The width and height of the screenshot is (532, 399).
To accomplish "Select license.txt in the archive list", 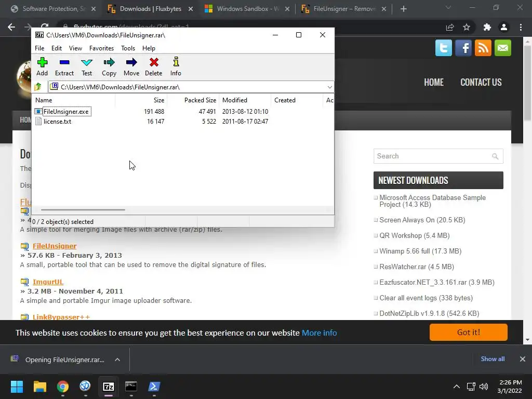I will [x=57, y=122].
